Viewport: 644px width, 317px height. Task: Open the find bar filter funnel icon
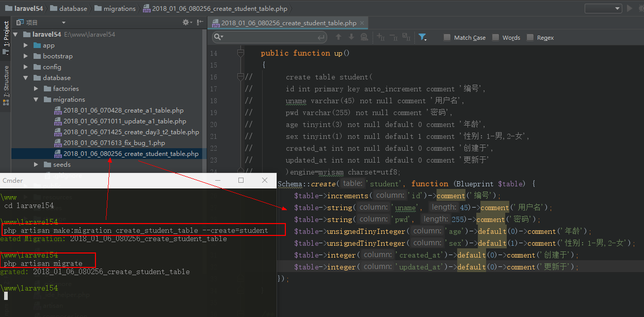[x=422, y=37]
